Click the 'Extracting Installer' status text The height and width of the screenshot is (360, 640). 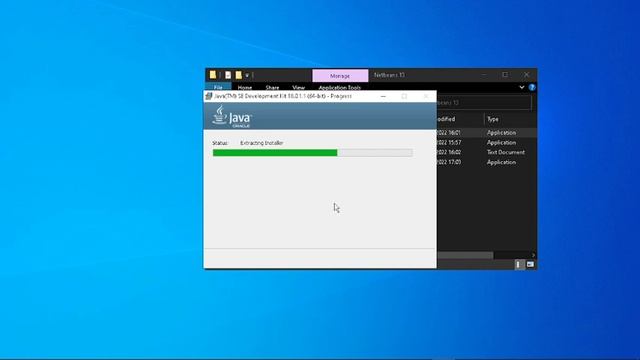pos(262,143)
